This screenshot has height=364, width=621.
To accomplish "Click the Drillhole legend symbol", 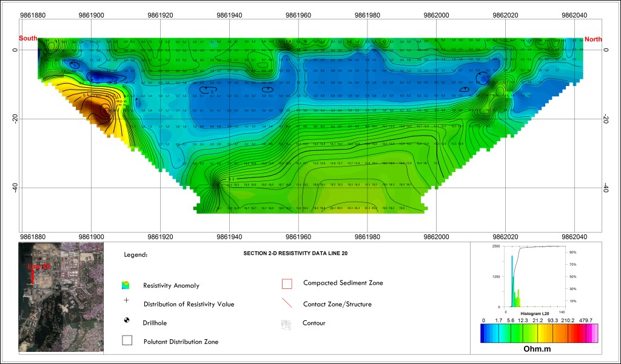I will [126, 321].
